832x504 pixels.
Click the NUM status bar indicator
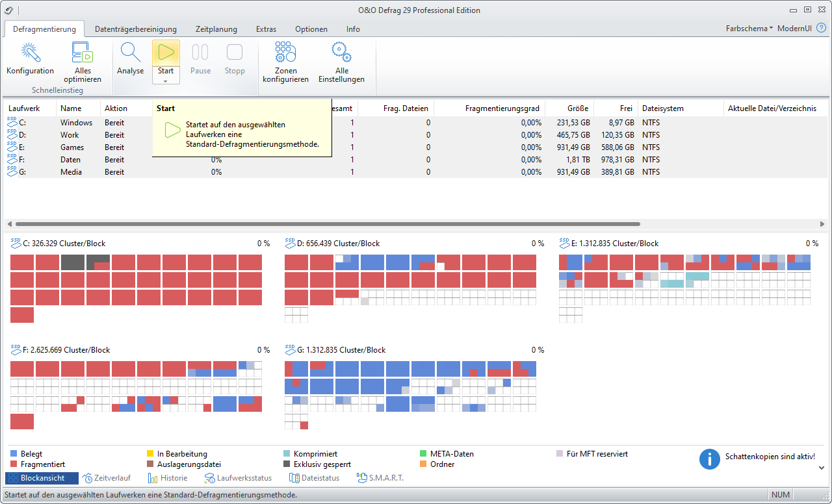click(x=781, y=495)
